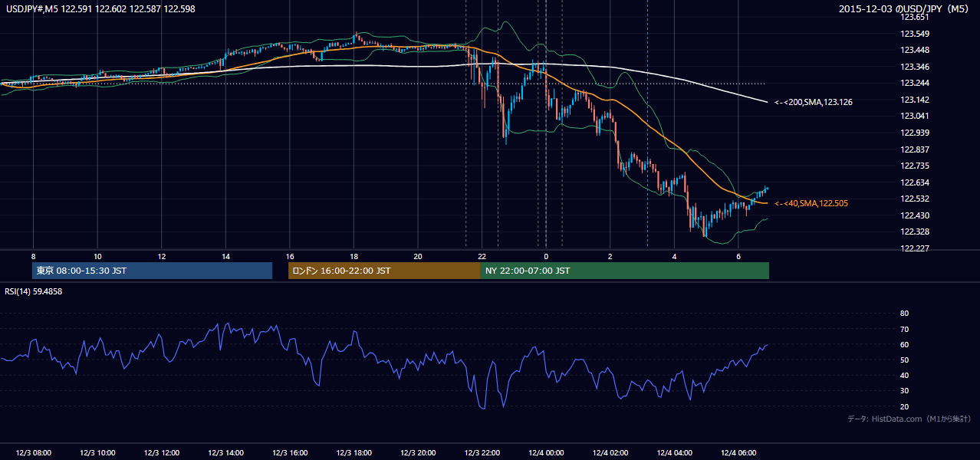
Task: Click the 12/3 20:00 time axis label
Action: pos(418,453)
